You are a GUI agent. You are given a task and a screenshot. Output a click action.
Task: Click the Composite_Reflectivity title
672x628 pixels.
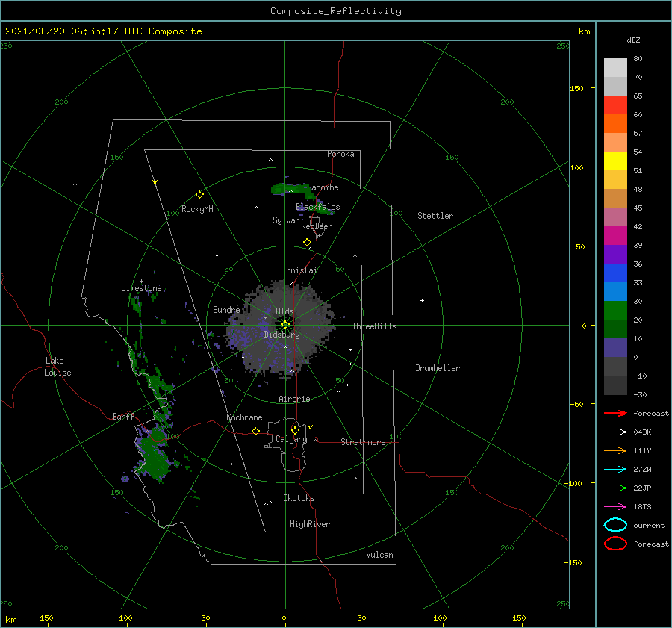pyautogui.click(x=336, y=11)
